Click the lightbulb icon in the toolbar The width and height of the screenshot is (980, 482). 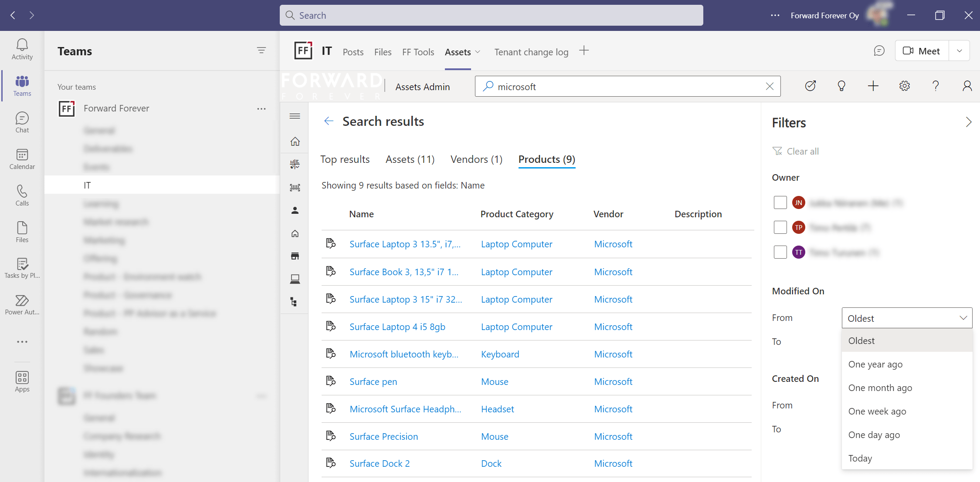coord(841,86)
